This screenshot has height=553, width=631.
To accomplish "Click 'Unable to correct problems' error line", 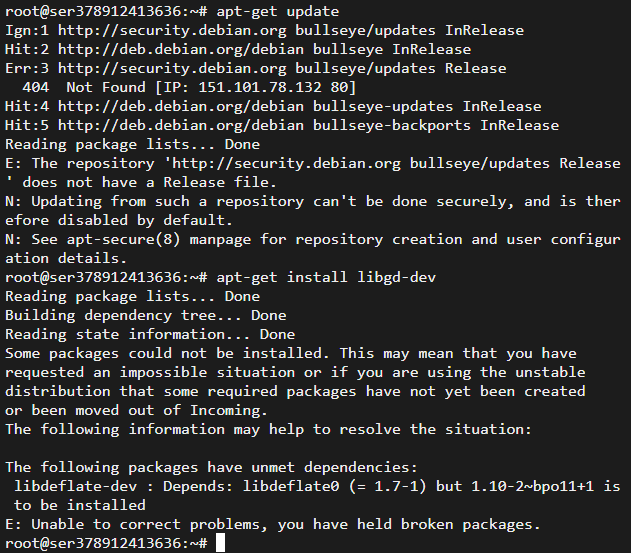I will (x=272, y=524).
